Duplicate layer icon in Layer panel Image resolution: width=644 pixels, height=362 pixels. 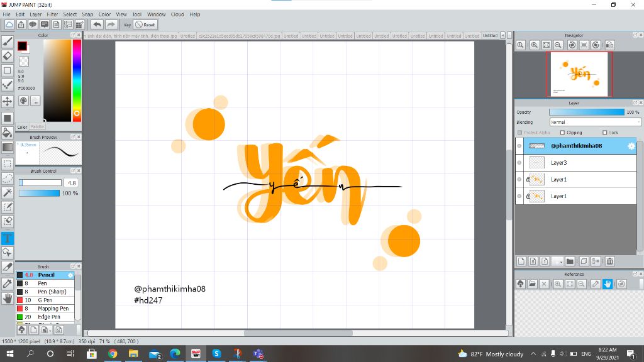tap(584, 261)
